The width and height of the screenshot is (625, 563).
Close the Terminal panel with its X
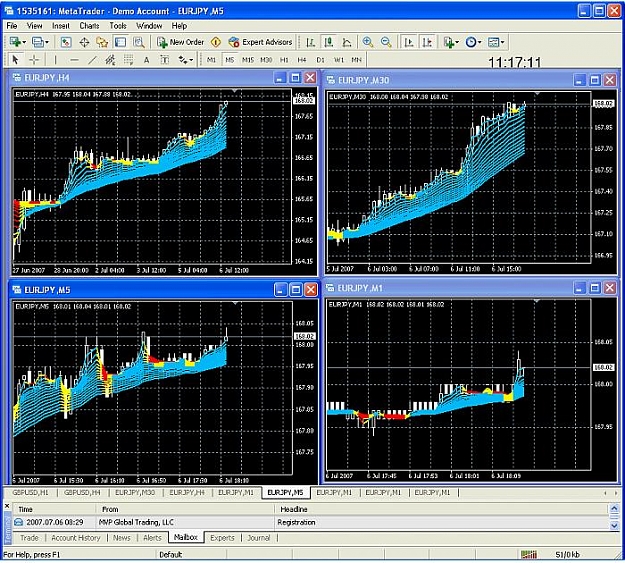click(x=7, y=506)
